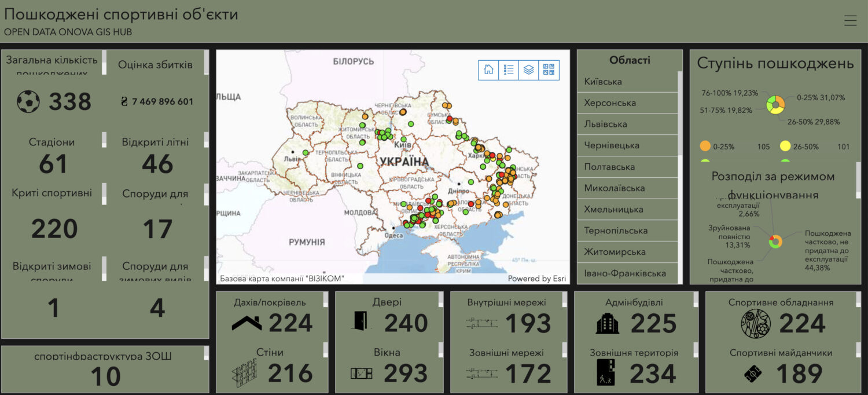
Task: Select Львівська in the Області list
Action: point(627,124)
